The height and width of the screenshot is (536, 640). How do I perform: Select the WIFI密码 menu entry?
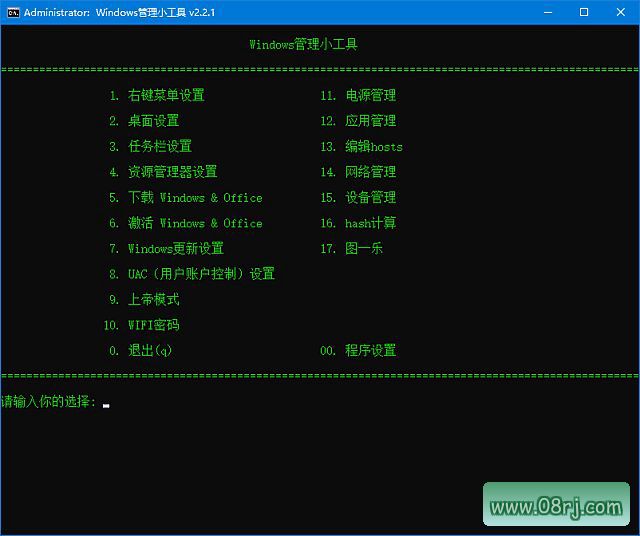[x=153, y=325]
